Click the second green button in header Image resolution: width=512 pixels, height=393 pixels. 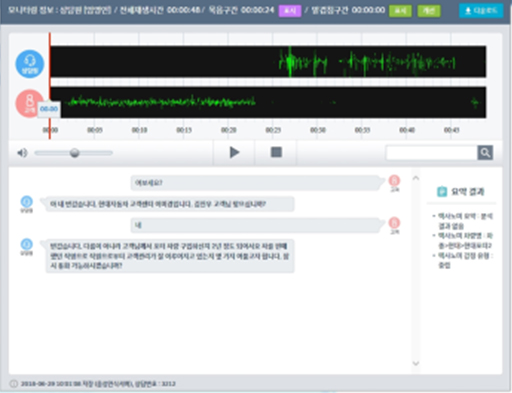429,11
